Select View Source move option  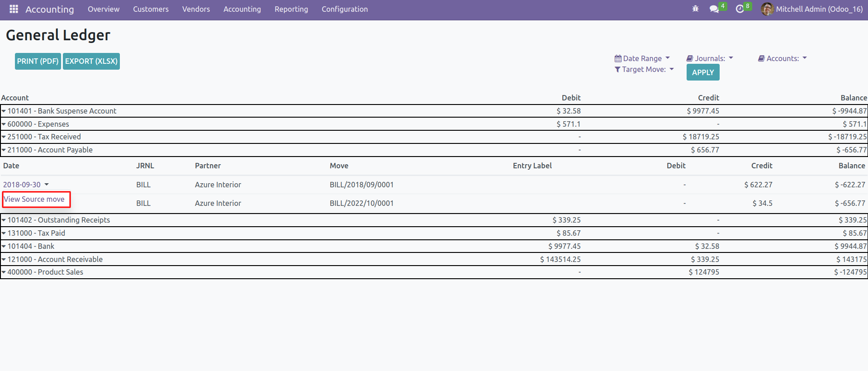coord(34,199)
